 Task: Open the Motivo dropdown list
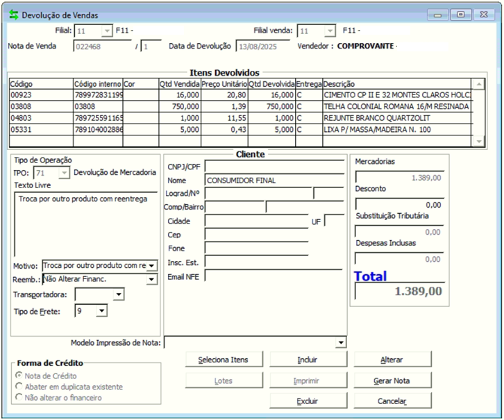click(151, 266)
